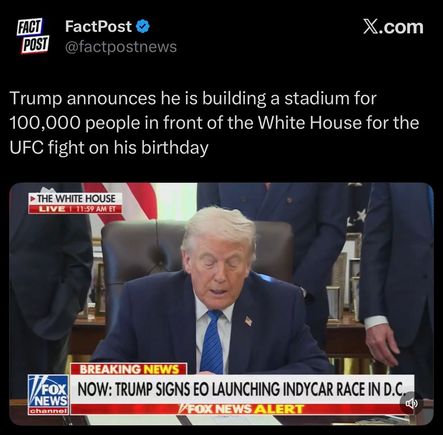The height and width of the screenshot is (435, 443).
Task: Click the INDYCAR RACE headline ticker
Action: pyautogui.click(x=242, y=389)
